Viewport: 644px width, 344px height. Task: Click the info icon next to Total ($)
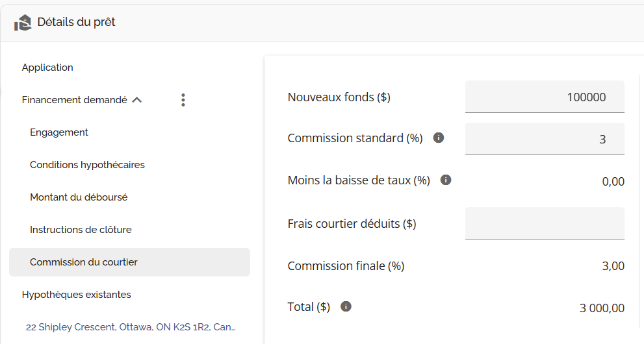(346, 306)
